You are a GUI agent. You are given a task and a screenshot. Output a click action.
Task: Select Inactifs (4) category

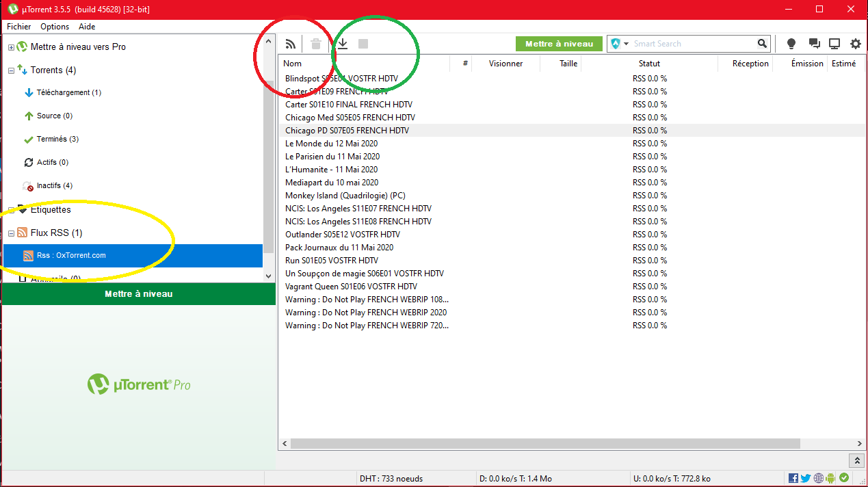click(55, 185)
